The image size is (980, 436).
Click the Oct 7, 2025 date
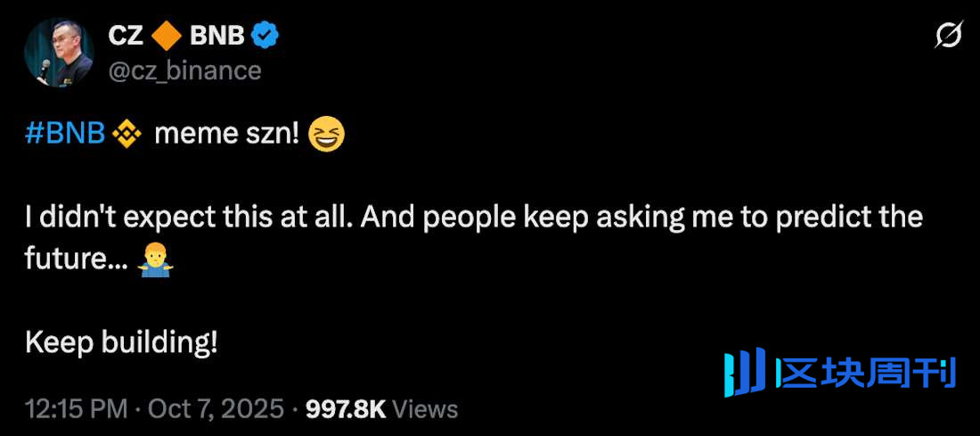click(216, 409)
